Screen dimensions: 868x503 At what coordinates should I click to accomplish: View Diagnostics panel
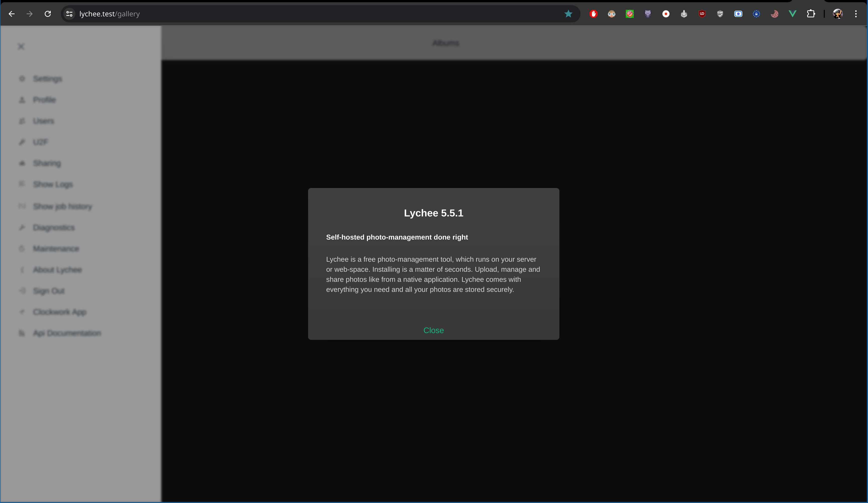[x=53, y=227]
